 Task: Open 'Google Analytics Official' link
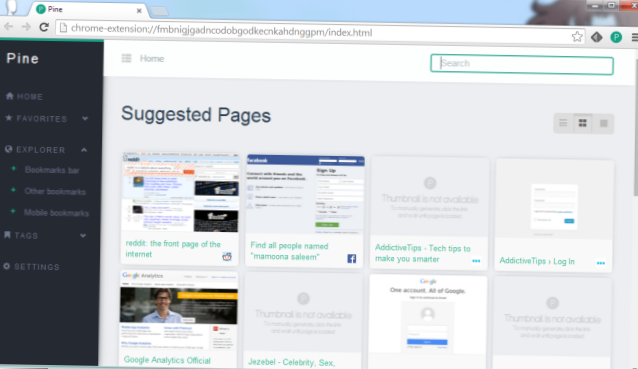(x=167, y=360)
